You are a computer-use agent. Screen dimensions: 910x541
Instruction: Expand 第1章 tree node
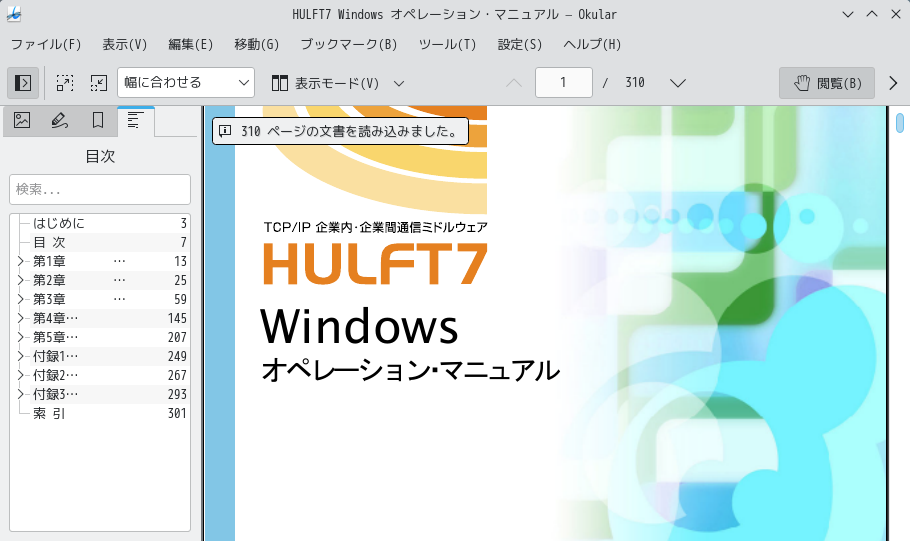tap(20, 261)
